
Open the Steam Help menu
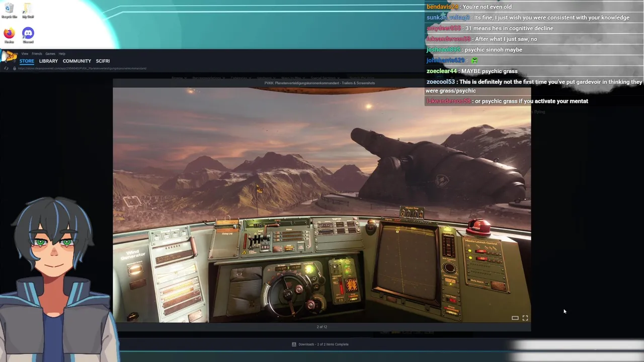point(62,54)
